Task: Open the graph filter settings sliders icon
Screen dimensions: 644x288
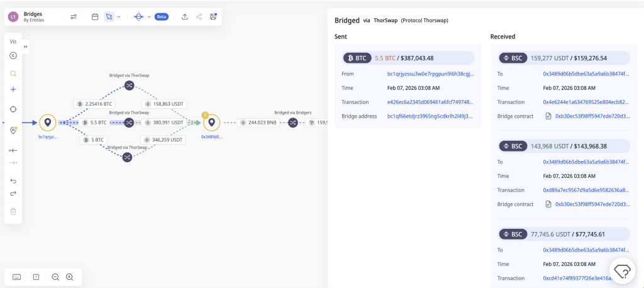Action: pyautogui.click(x=74, y=17)
